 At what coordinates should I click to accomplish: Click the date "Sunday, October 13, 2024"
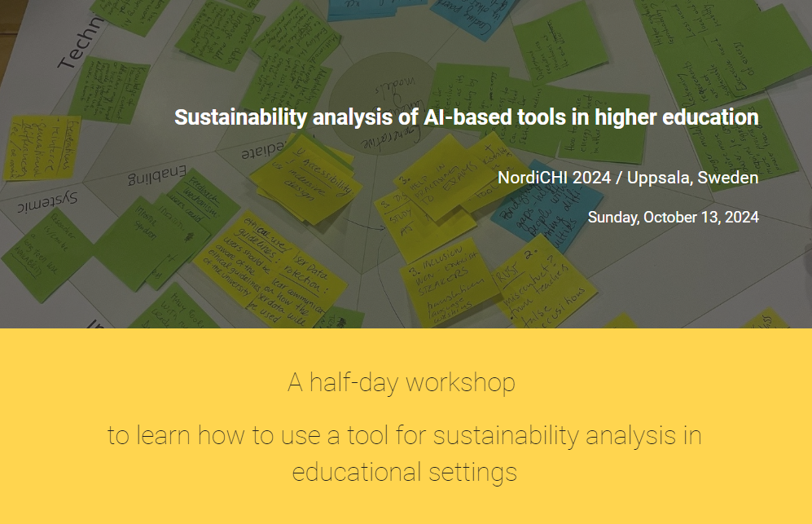[x=673, y=217]
